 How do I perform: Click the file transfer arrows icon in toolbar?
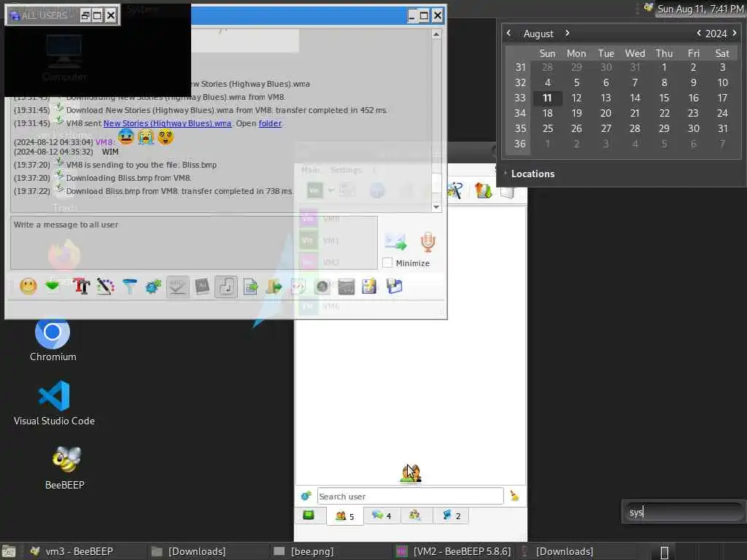[483, 190]
